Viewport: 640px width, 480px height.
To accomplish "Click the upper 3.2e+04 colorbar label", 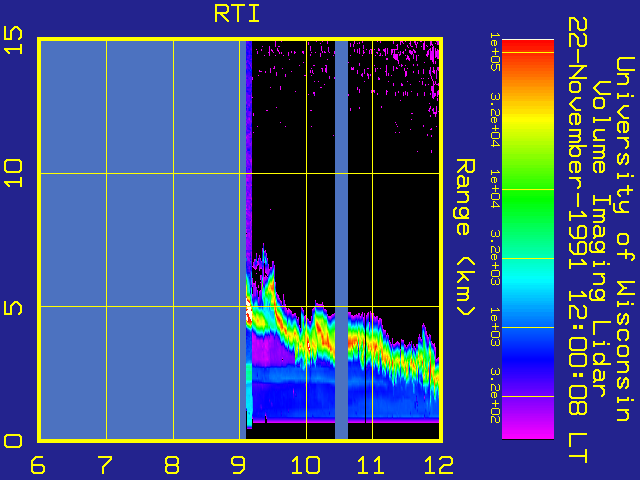I will point(495,120).
